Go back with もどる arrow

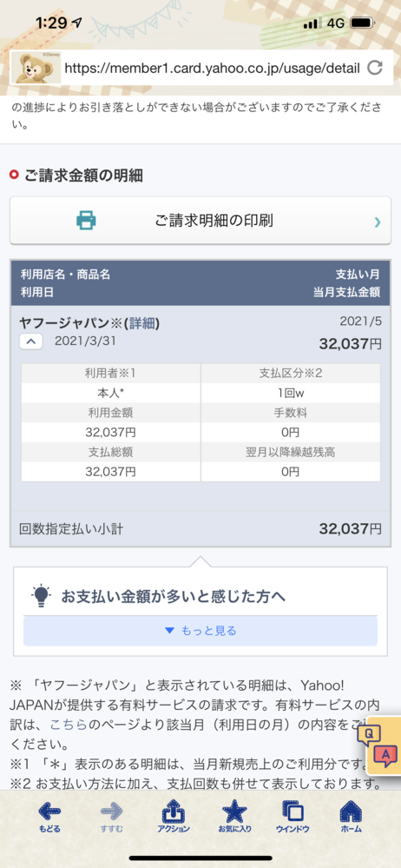coord(49,818)
